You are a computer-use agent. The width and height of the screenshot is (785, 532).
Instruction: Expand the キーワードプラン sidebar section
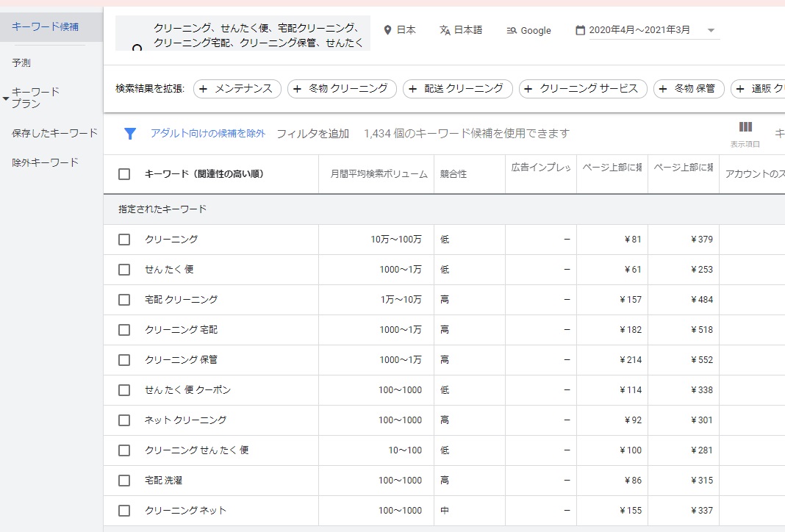(x=6, y=98)
